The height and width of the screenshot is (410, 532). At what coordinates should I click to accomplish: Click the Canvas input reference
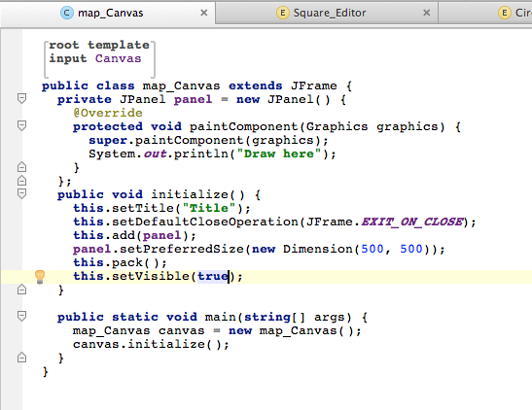[x=118, y=58]
